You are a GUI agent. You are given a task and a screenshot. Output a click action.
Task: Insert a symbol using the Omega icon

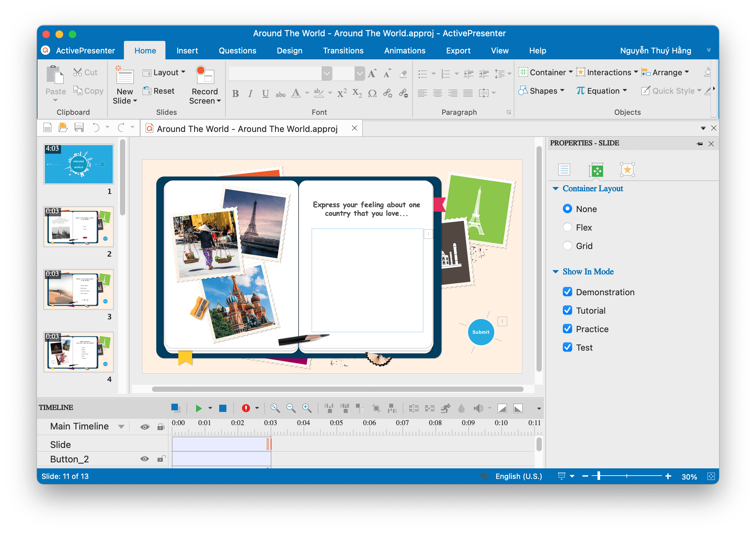click(372, 93)
